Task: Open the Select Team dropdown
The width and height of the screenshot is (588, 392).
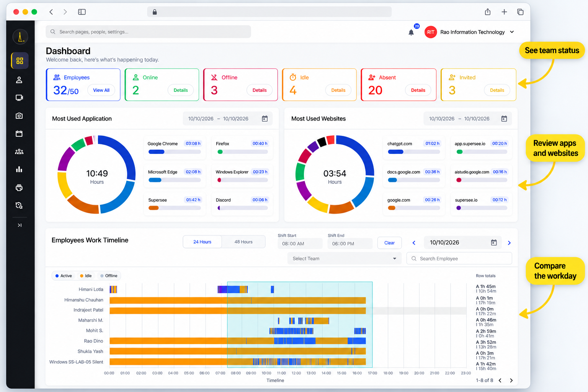Action: pos(344,259)
